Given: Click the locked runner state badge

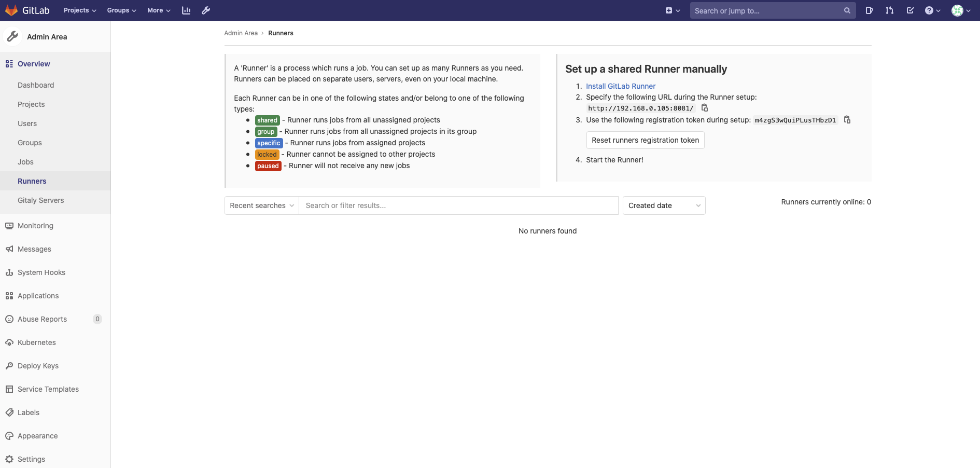Looking at the screenshot, I should 267,155.
